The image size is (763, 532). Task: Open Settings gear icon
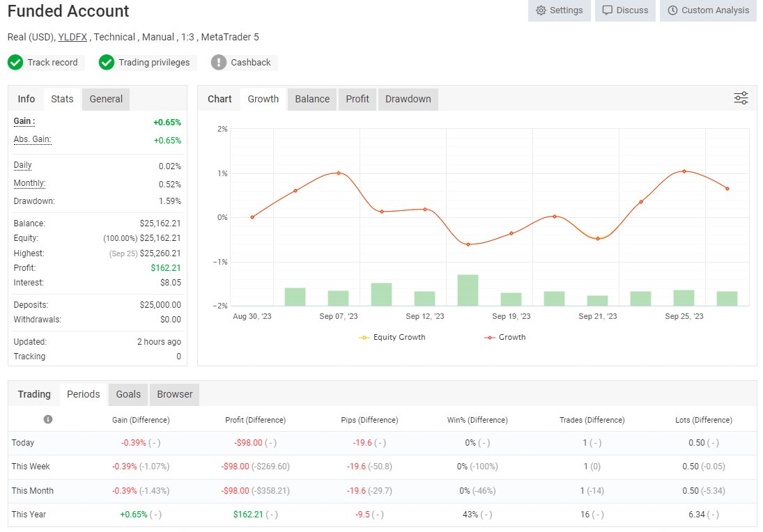(x=541, y=10)
